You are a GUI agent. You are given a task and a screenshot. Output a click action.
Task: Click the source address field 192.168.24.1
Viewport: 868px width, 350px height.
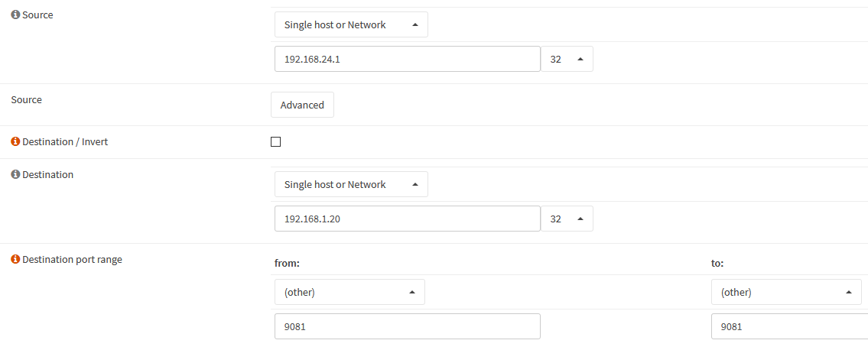pos(407,59)
